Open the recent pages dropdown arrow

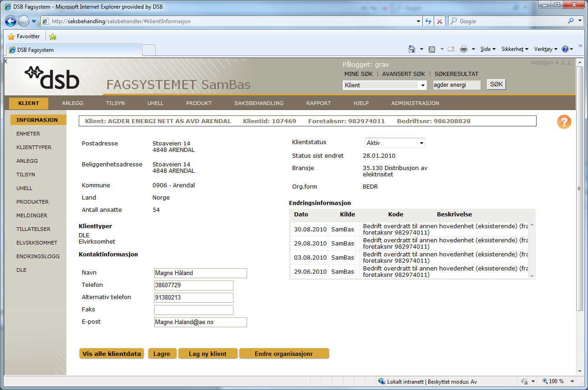34,21
